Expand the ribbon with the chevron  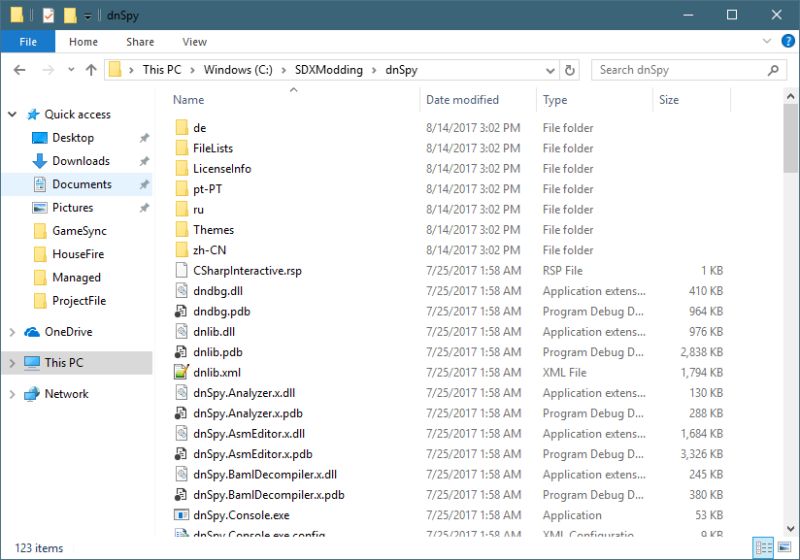766,41
